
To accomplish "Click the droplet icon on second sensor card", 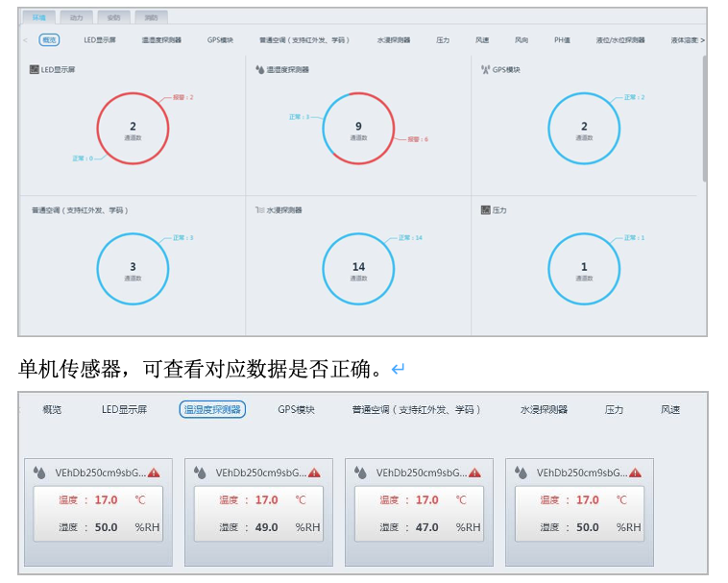I will point(201,473).
